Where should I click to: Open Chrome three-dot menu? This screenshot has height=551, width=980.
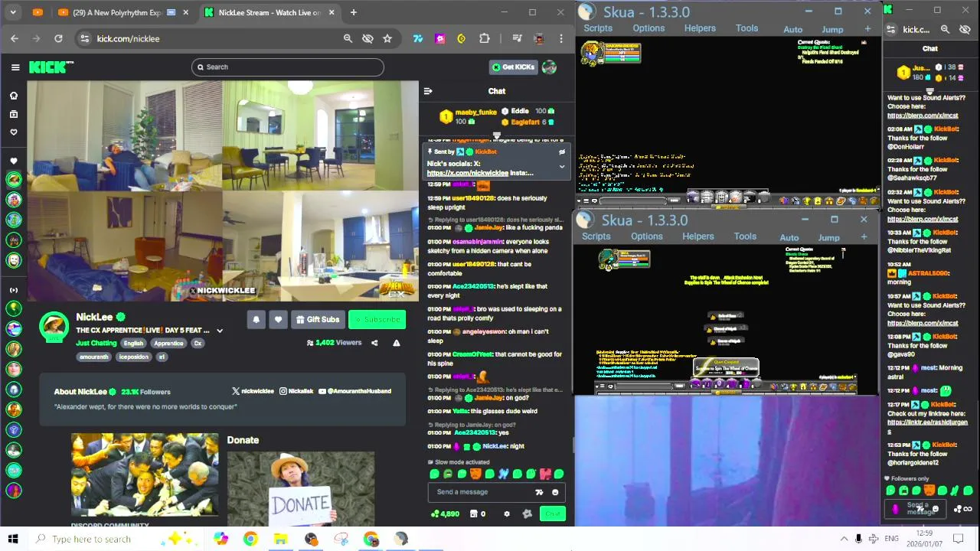[x=561, y=38]
